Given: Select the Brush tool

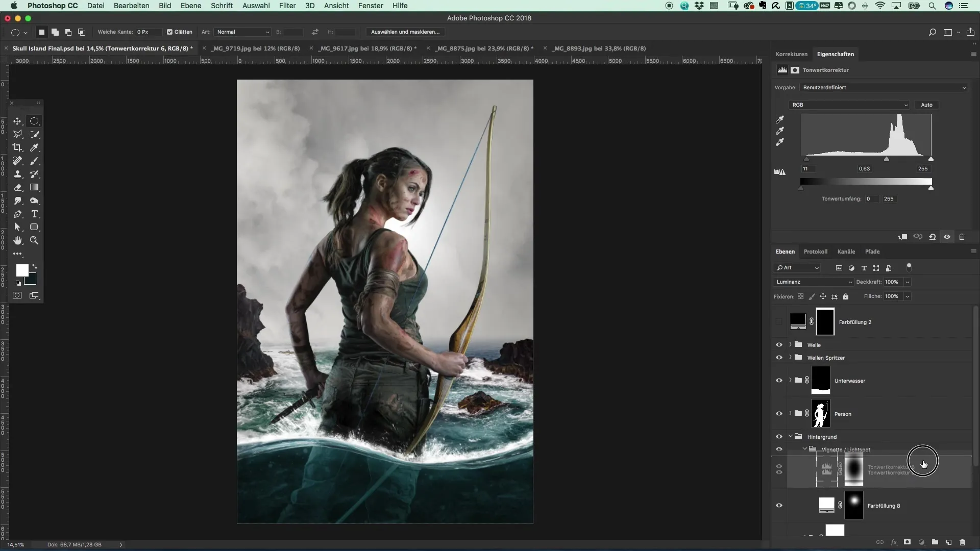Looking at the screenshot, I should coord(34,161).
